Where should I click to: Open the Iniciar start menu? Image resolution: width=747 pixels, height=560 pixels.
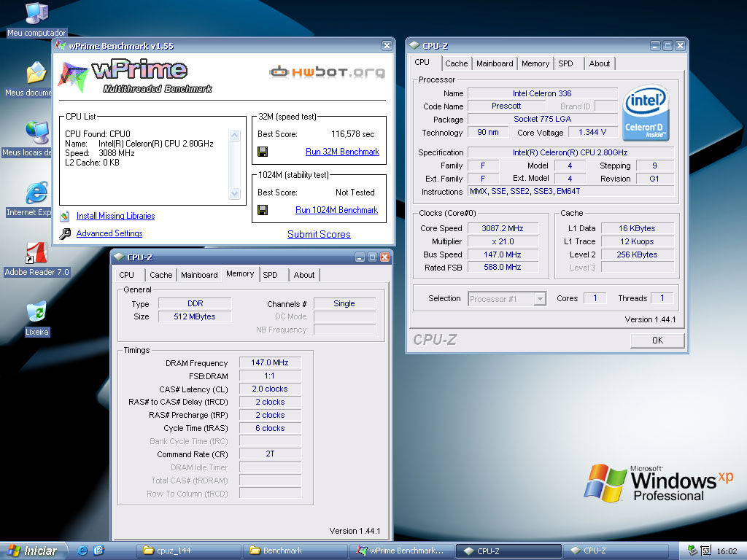pyautogui.click(x=32, y=551)
